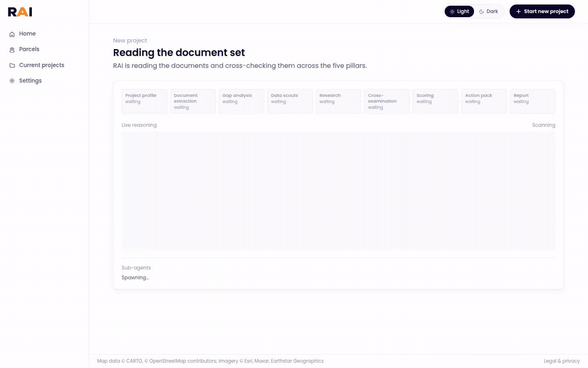Click the Home house icon
The image size is (588, 368).
pos(12,34)
